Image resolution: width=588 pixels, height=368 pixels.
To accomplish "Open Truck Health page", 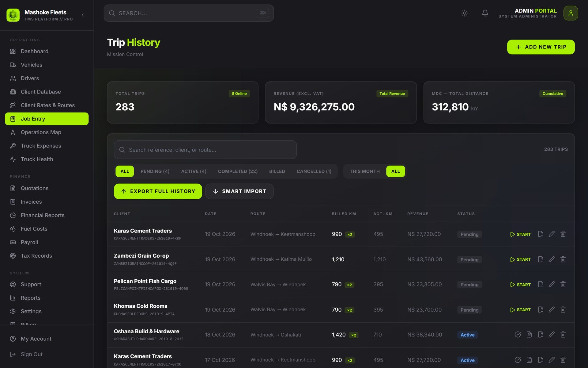I will coord(47,159).
